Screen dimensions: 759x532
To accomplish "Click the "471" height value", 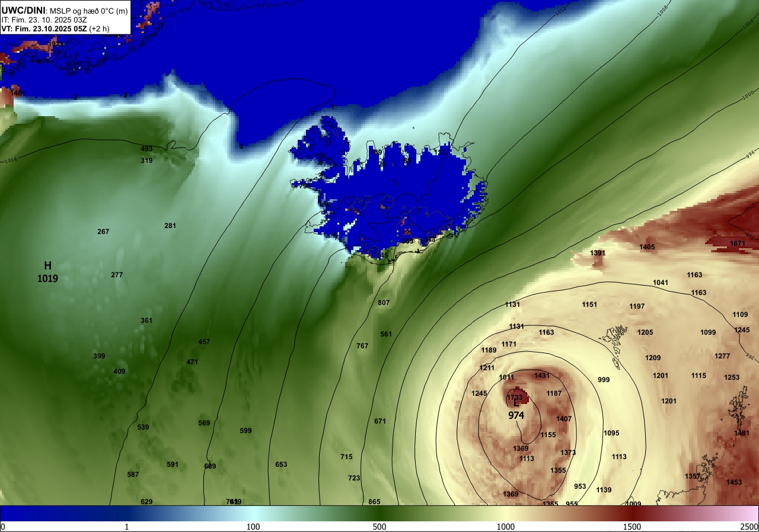I will (x=192, y=362).
